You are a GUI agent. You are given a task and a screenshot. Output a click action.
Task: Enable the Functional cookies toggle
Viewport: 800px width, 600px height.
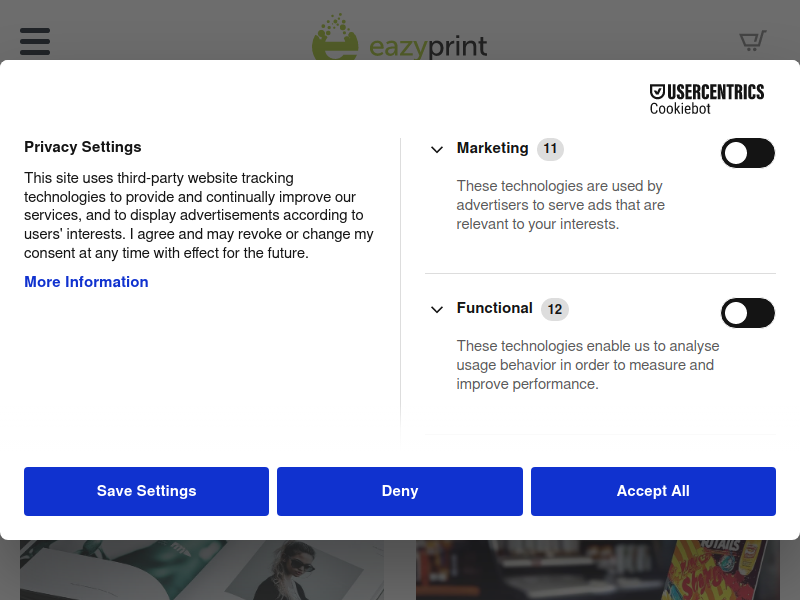[747, 313]
